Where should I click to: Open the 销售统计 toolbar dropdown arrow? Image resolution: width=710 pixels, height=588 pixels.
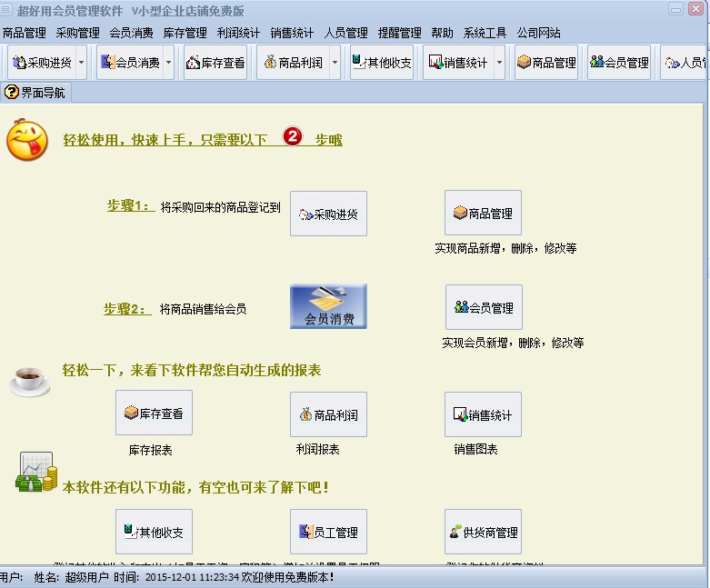click(x=499, y=63)
